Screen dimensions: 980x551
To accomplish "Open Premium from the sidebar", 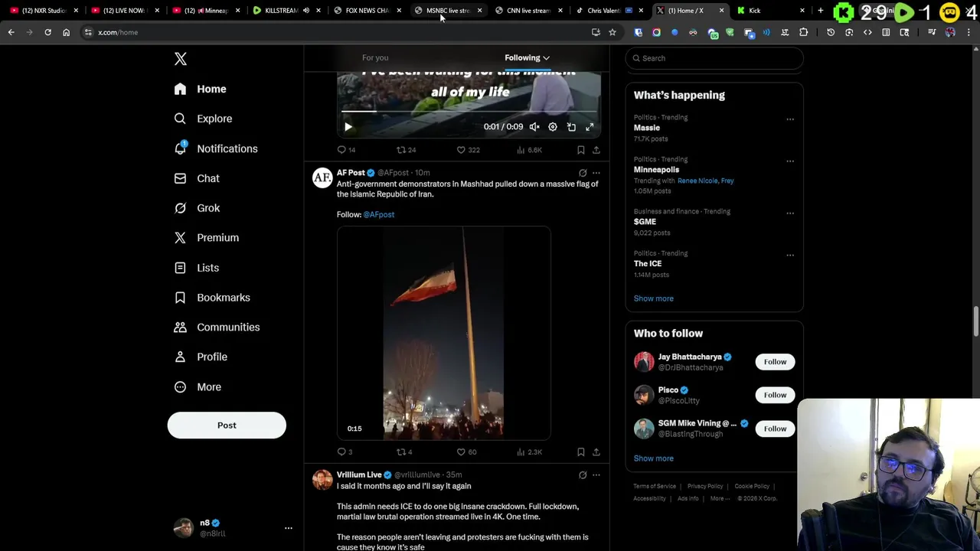I will [207, 238].
